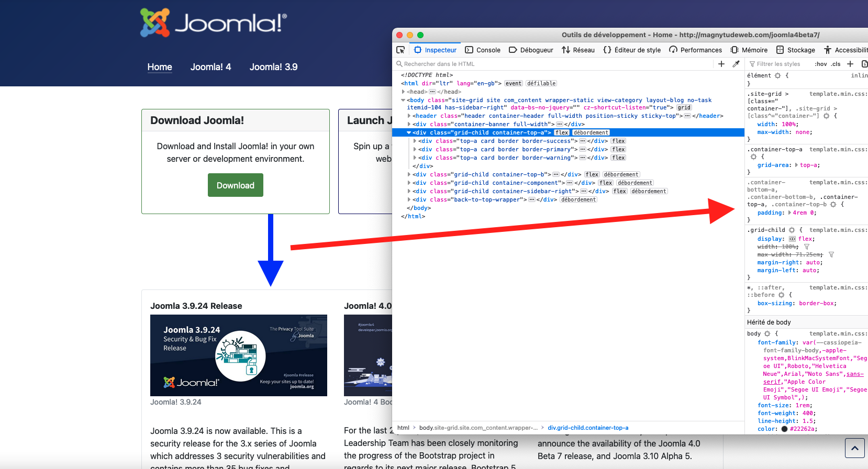Open the Mémoire tab
This screenshot has height=469, width=868.
point(749,50)
